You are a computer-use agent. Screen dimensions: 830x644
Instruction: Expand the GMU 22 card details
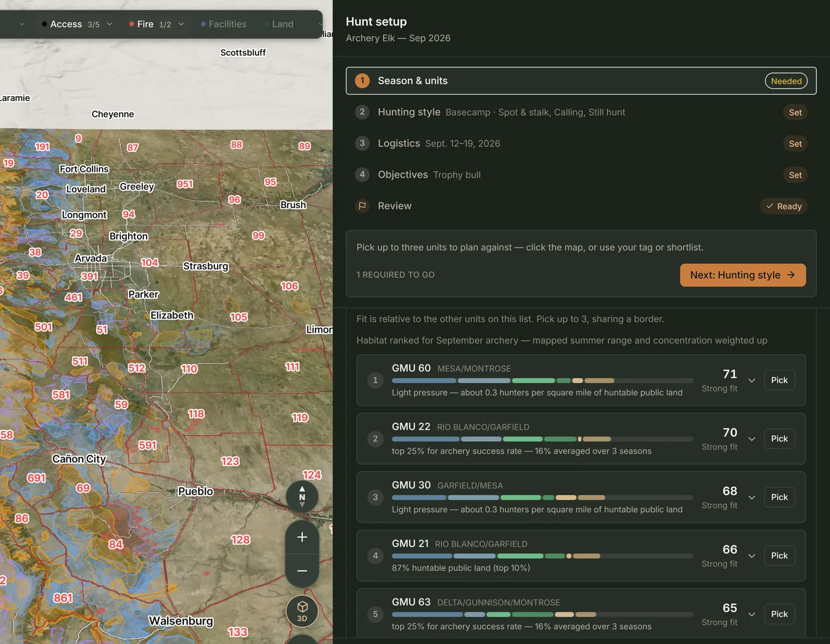click(x=752, y=439)
